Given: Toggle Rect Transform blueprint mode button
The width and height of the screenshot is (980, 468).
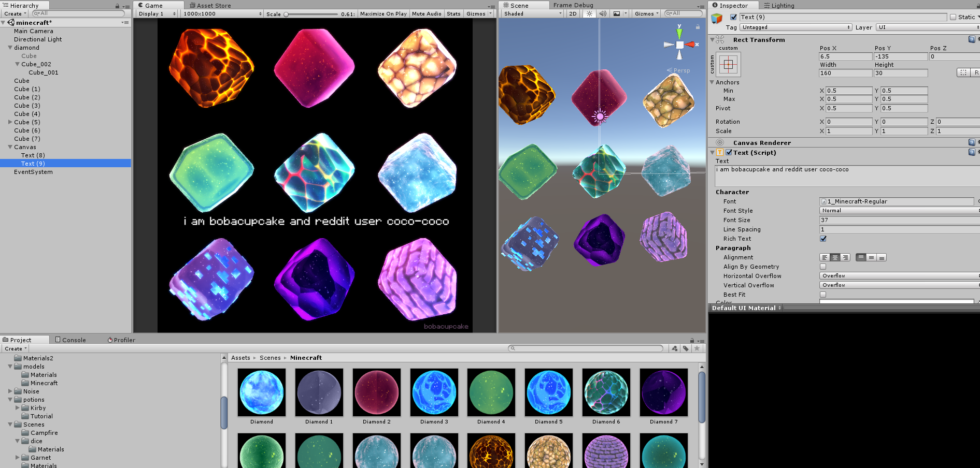Looking at the screenshot, I should click(x=963, y=73).
